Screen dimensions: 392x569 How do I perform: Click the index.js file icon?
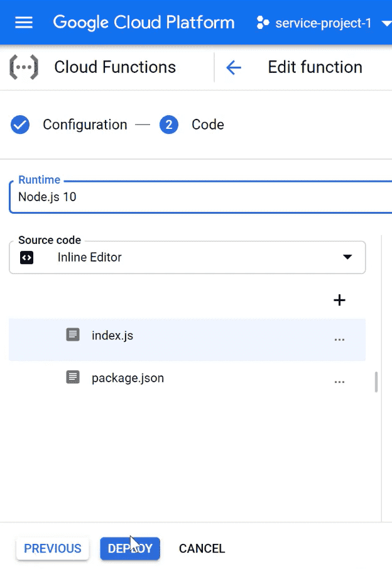coord(73,335)
